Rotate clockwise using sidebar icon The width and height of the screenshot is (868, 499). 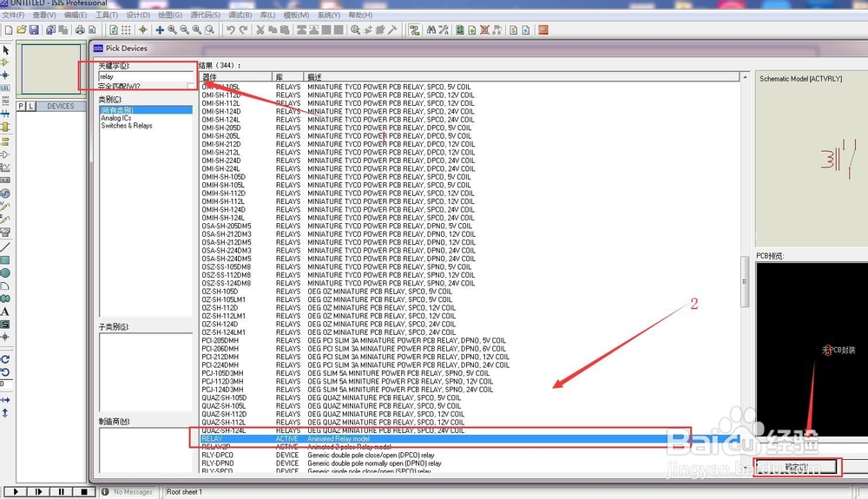click(5, 359)
